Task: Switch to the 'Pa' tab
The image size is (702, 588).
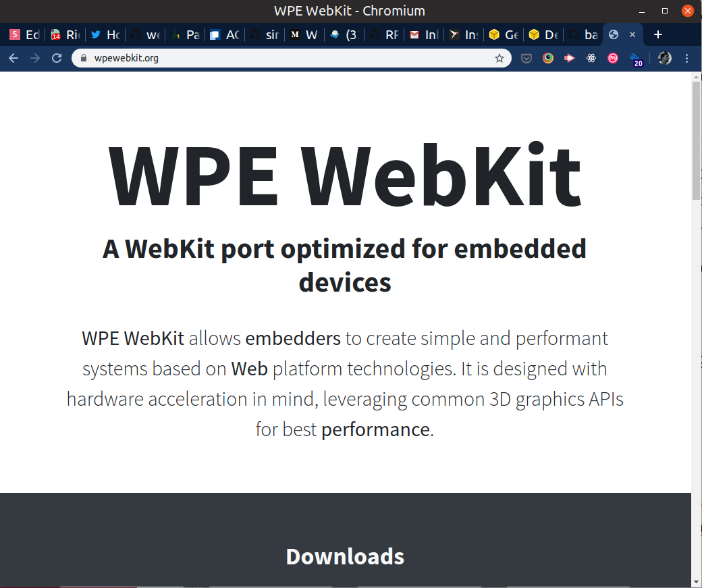Action: (186, 34)
